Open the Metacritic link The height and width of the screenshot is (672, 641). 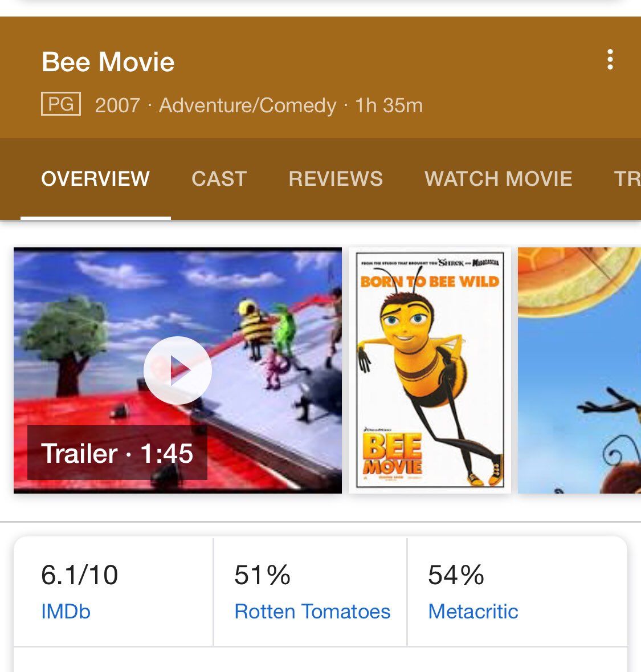[473, 611]
